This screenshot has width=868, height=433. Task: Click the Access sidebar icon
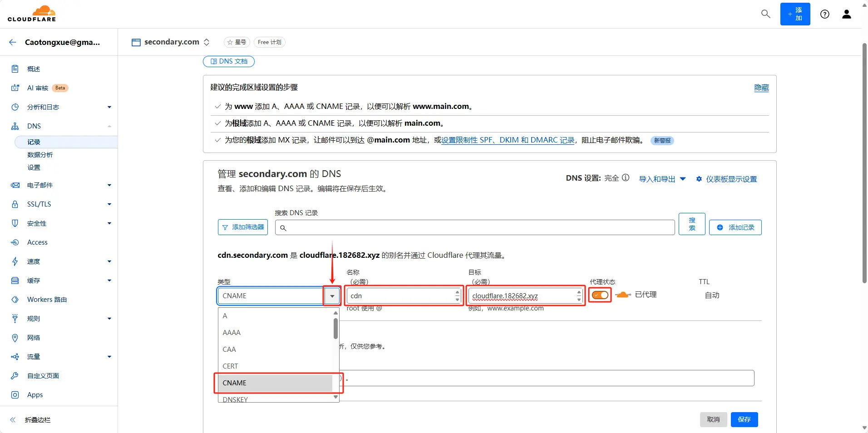(x=15, y=242)
